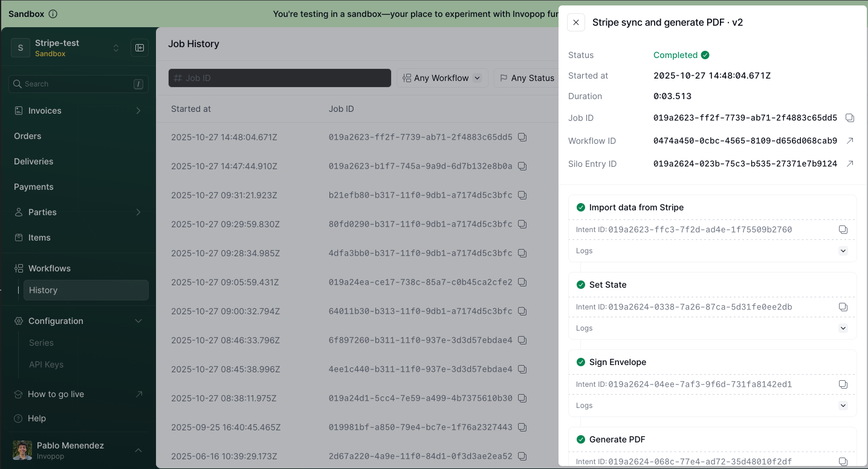868x469 pixels.
Task: Click the Started at column header
Action: pyautogui.click(x=191, y=109)
